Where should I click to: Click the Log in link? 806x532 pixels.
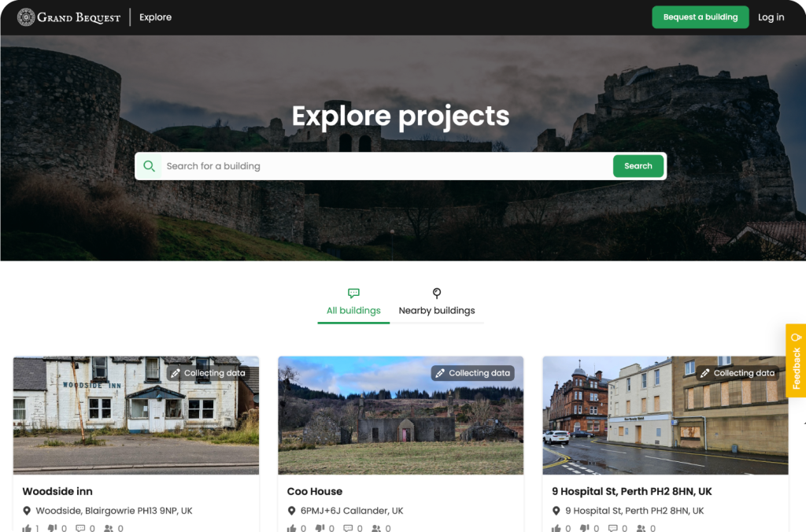click(771, 17)
